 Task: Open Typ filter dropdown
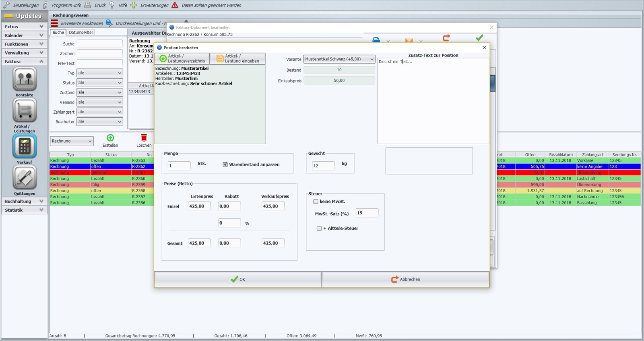[x=100, y=73]
